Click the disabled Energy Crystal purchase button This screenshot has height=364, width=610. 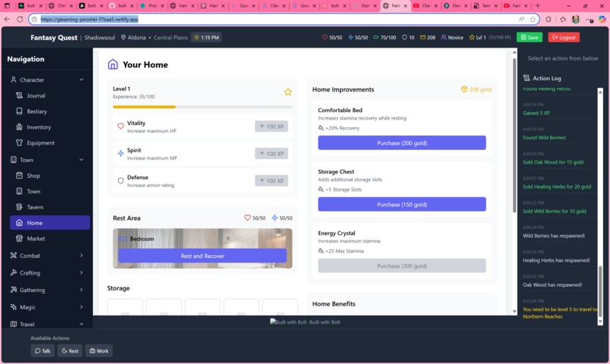click(402, 266)
